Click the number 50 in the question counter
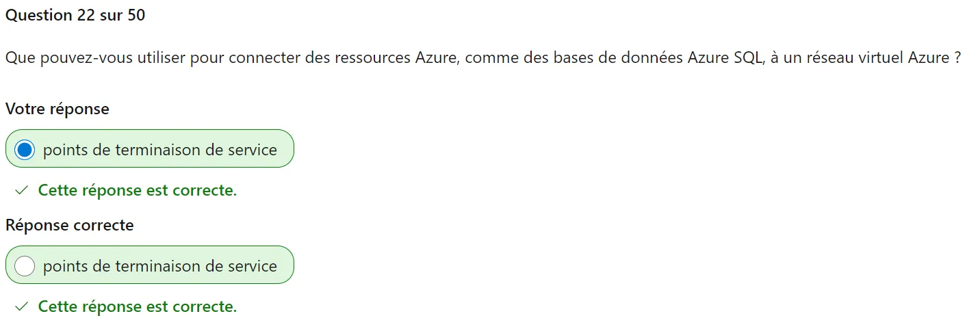The height and width of the screenshot is (329, 980). point(136,15)
